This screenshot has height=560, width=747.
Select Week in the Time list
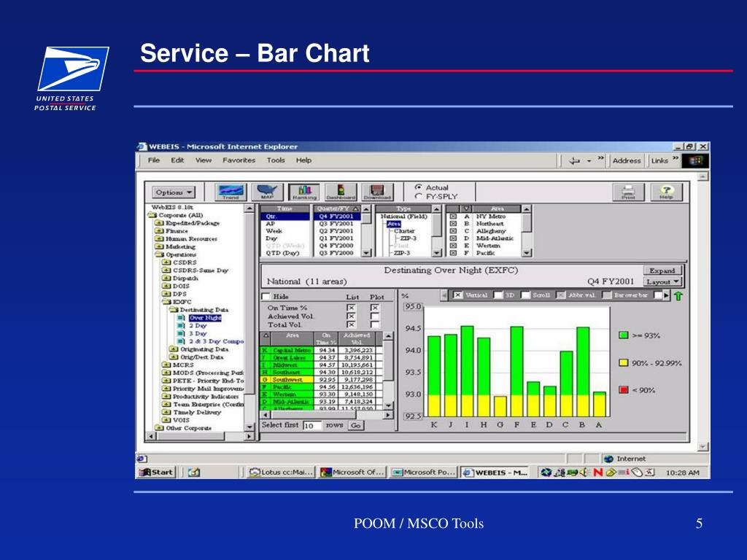click(274, 231)
